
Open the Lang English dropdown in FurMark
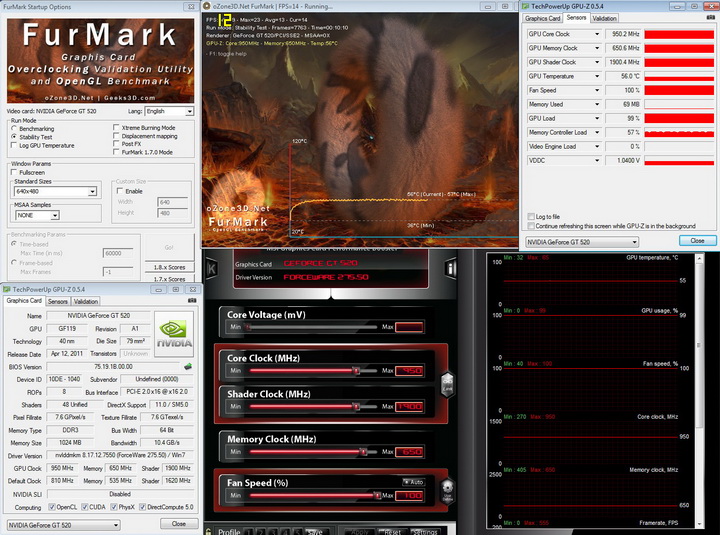[x=169, y=111]
